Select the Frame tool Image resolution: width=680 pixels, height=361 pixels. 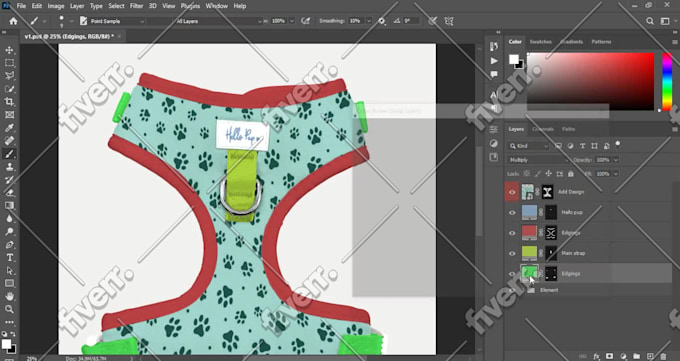(x=9, y=115)
